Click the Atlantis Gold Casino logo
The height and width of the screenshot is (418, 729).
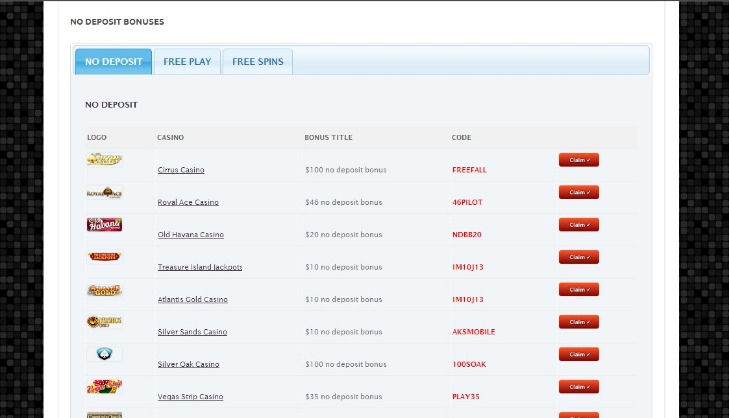(x=104, y=290)
